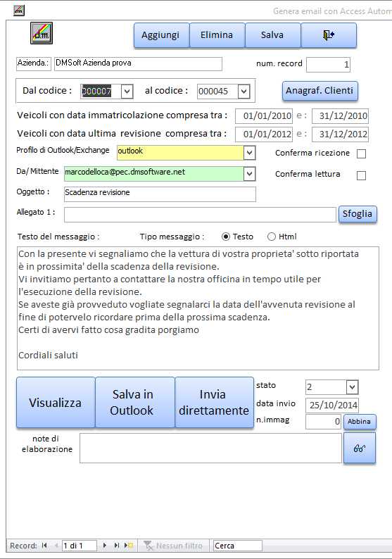Click the n.immag number field
The height and width of the screenshot is (559, 392).
324,422
